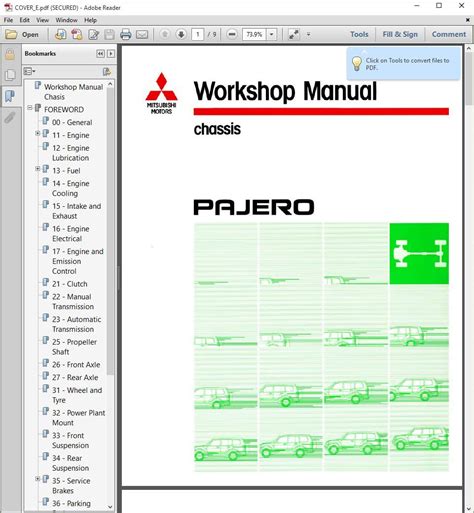The image size is (474, 513).
Task: Go to previous page arrow
Action: click(165, 34)
